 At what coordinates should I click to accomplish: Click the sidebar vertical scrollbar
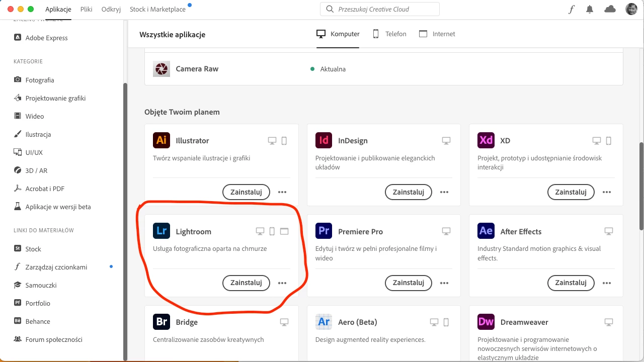point(125,221)
